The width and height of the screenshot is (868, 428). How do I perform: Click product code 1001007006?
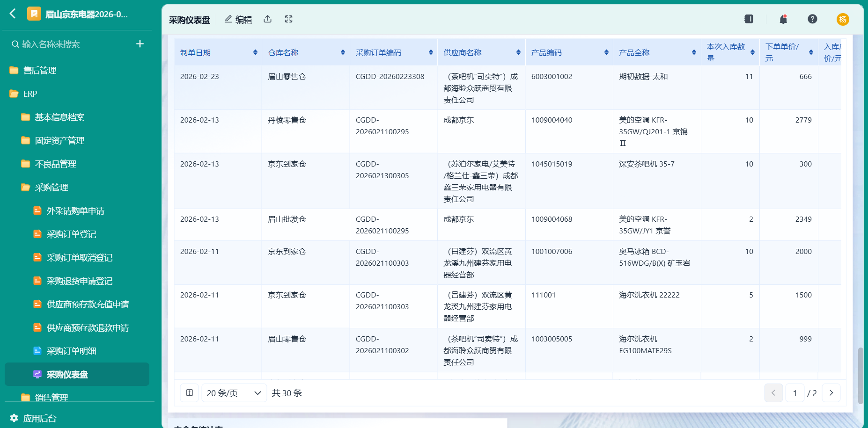(x=552, y=251)
